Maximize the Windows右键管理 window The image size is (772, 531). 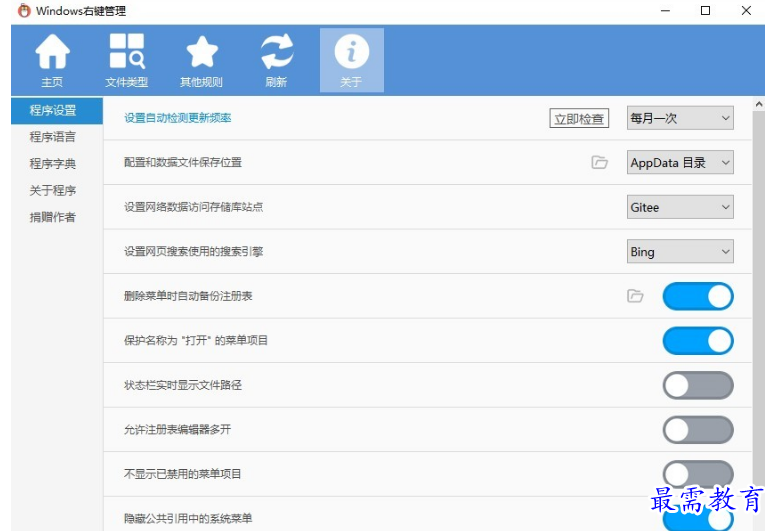click(706, 10)
